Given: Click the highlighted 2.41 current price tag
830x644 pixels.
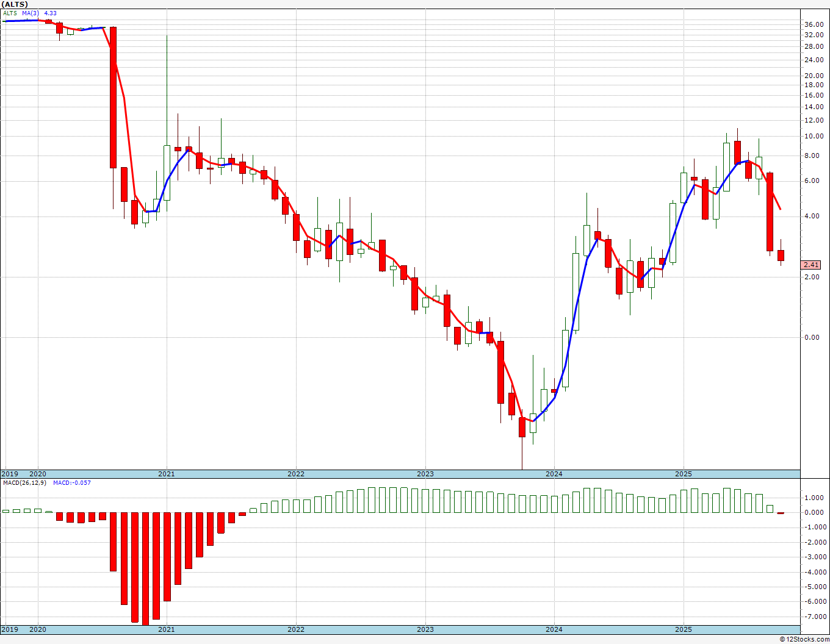Looking at the screenshot, I should pos(812,265).
